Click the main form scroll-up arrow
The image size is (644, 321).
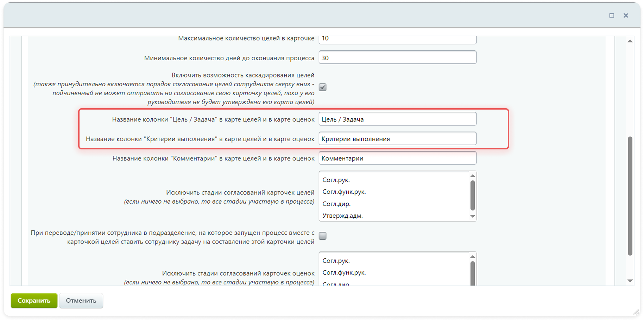(630, 41)
